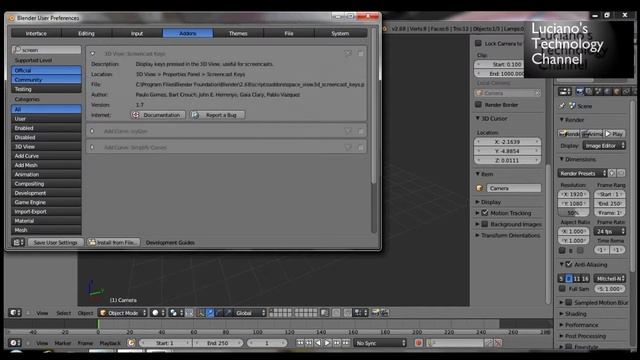Click the snap element selector icon
The height and width of the screenshot is (360, 640).
[359, 313]
